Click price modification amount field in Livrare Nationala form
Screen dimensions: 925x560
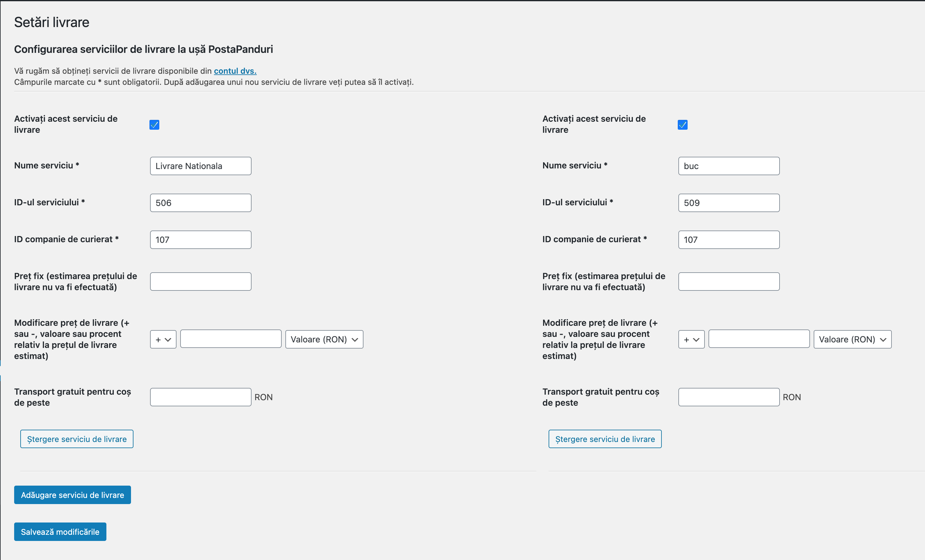coord(231,339)
